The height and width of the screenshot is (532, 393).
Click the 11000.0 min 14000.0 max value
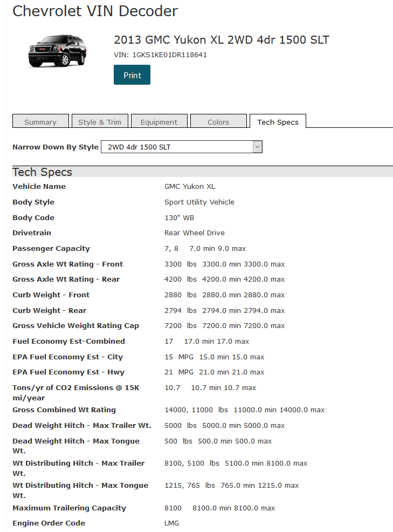coord(279,410)
